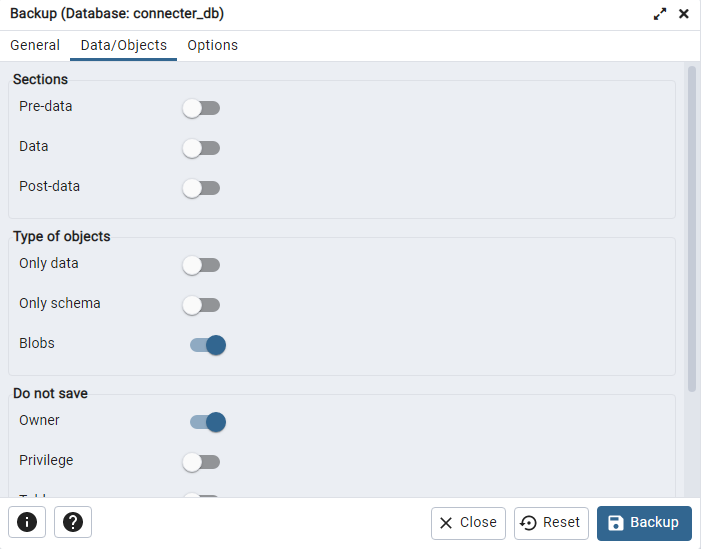Open help with the question mark icon
The height and width of the screenshot is (549, 701).
coord(73,522)
